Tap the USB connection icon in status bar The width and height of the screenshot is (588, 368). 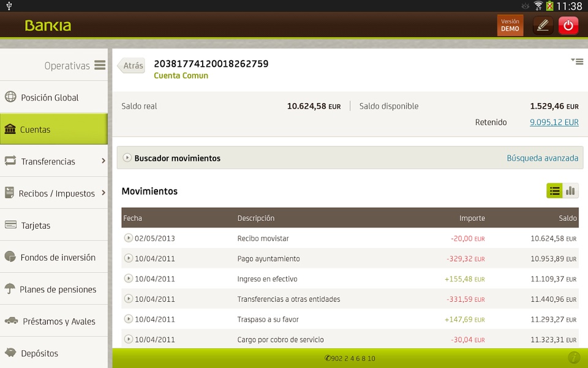9,6
